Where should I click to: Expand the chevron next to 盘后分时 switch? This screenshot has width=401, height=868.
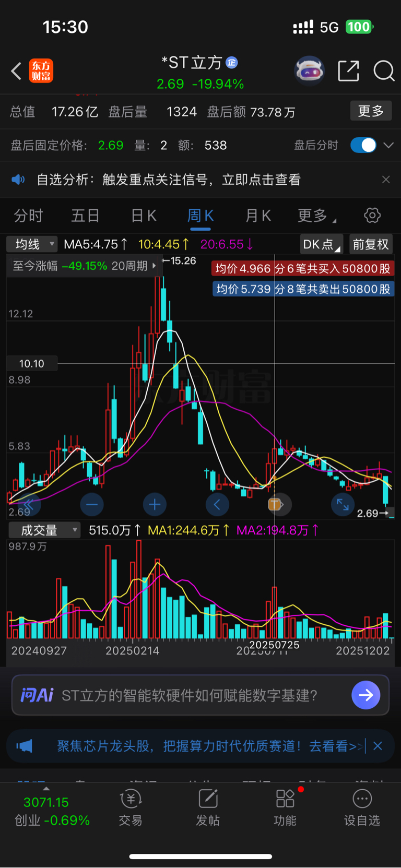pyautogui.click(x=388, y=145)
